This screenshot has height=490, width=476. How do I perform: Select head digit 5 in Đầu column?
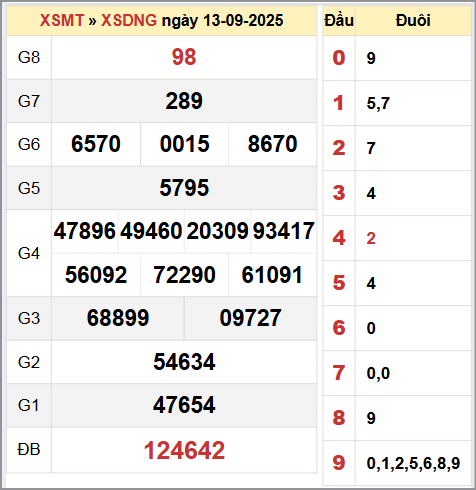[x=339, y=283]
